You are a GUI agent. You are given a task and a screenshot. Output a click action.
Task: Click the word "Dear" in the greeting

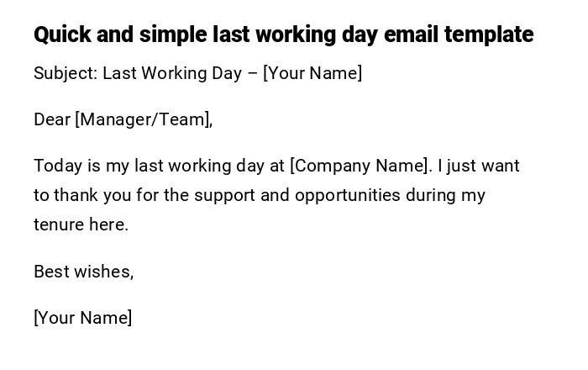(52, 119)
